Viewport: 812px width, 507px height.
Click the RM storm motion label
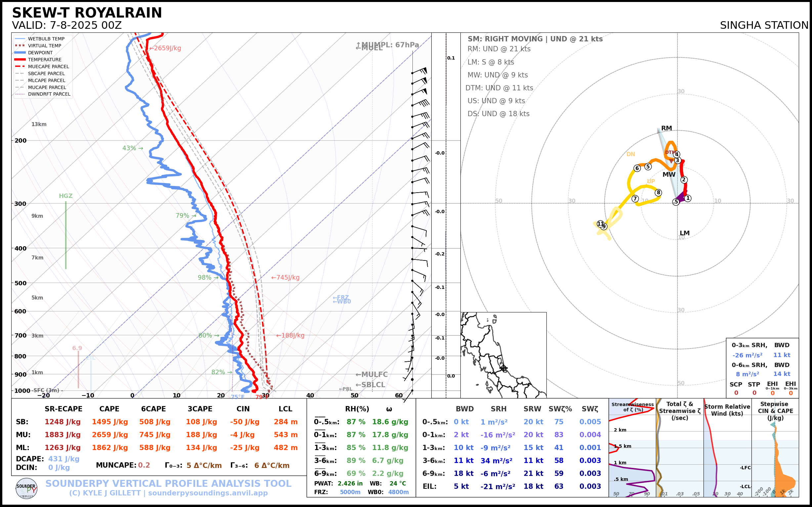click(x=666, y=128)
